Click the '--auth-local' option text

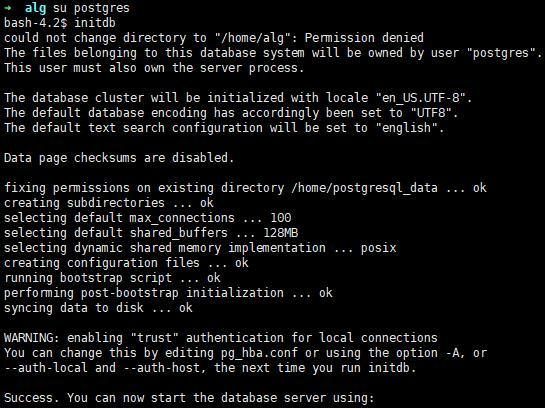46,368
